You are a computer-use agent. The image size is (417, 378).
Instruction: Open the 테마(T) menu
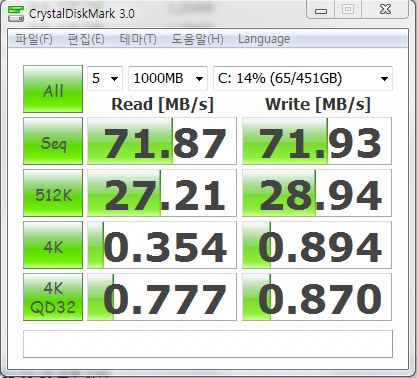coord(138,39)
